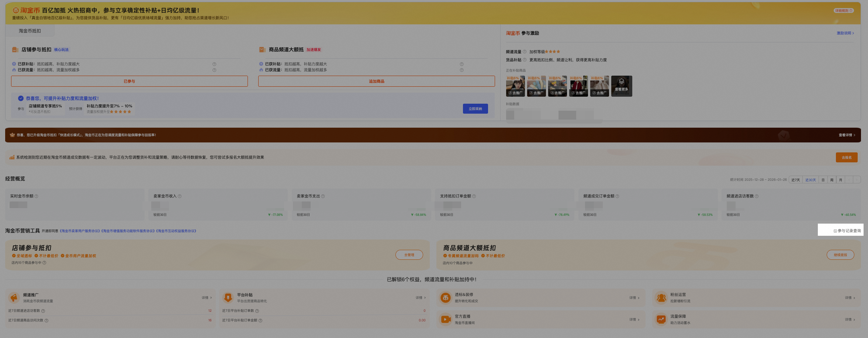Click the 流量保障 chart icon
868x338 pixels.
point(661,319)
